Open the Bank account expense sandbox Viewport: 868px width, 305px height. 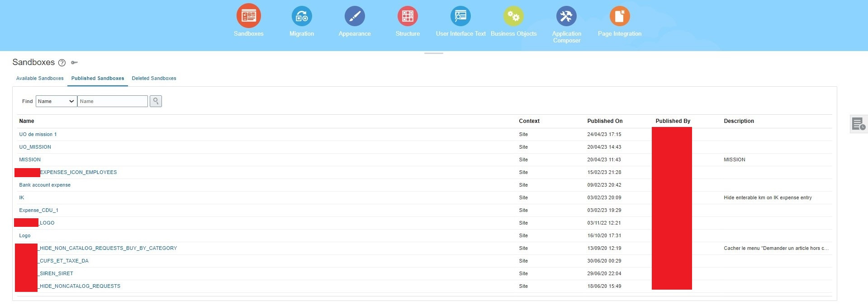pyautogui.click(x=45, y=185)
